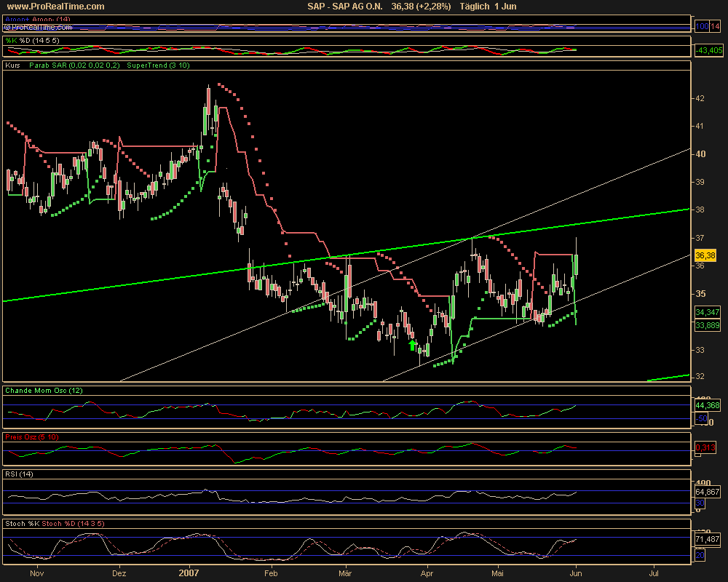The image size is (728, 582).
Task: Click the 33,889 Parabolic SAR value tag
Action: click(708, 325)
